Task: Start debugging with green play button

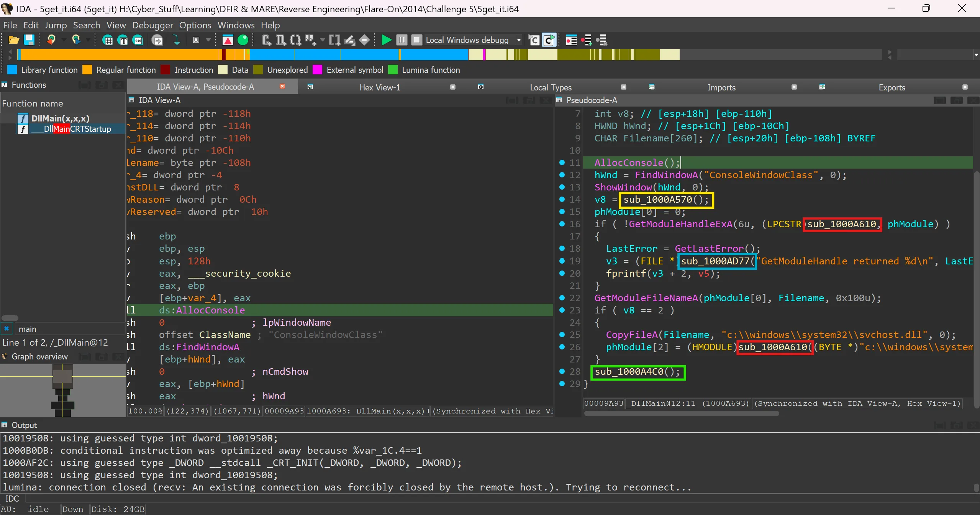Action: pyautogui.click(x=386, y=40)
